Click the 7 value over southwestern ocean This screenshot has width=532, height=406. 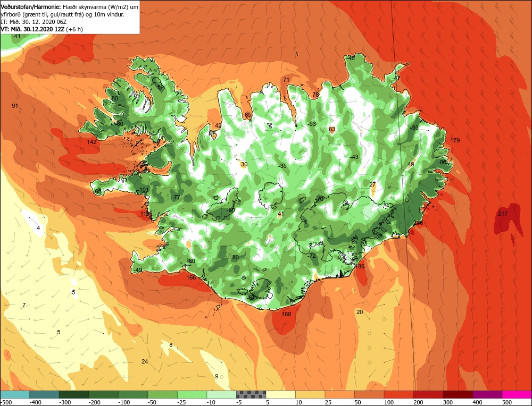point(24,306)
